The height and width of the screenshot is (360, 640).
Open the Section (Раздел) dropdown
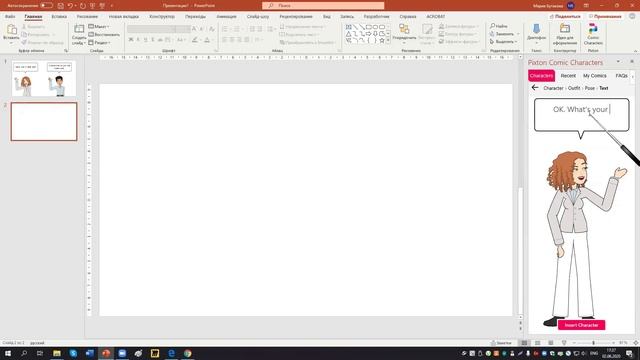100,42
